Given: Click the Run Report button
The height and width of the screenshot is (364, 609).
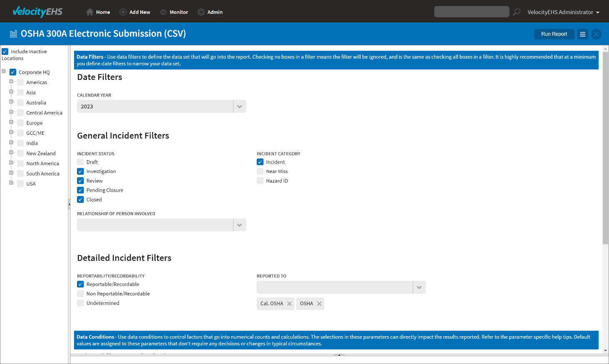Looking at the screenshot, I should tap(554, 34).
